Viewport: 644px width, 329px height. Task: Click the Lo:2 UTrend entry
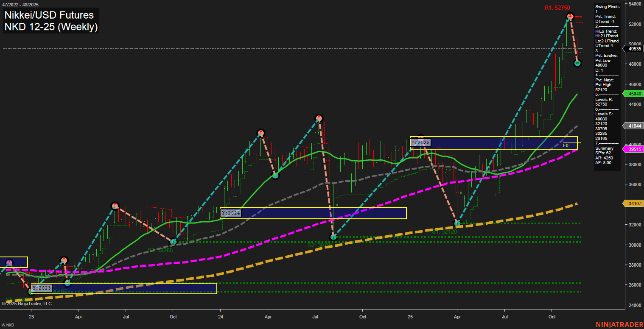click(x=607, y=41)
